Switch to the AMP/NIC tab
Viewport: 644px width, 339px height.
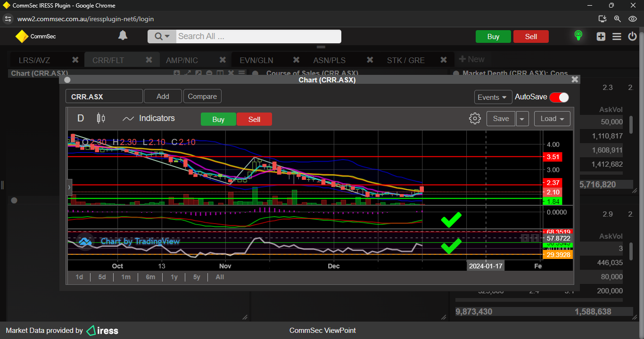(x=182, y=60)
